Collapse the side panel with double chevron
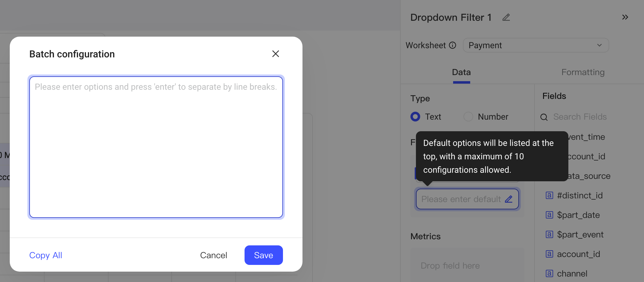Image resolution: width=644 pixels, height=282 pixels. (x=625, y=17)
